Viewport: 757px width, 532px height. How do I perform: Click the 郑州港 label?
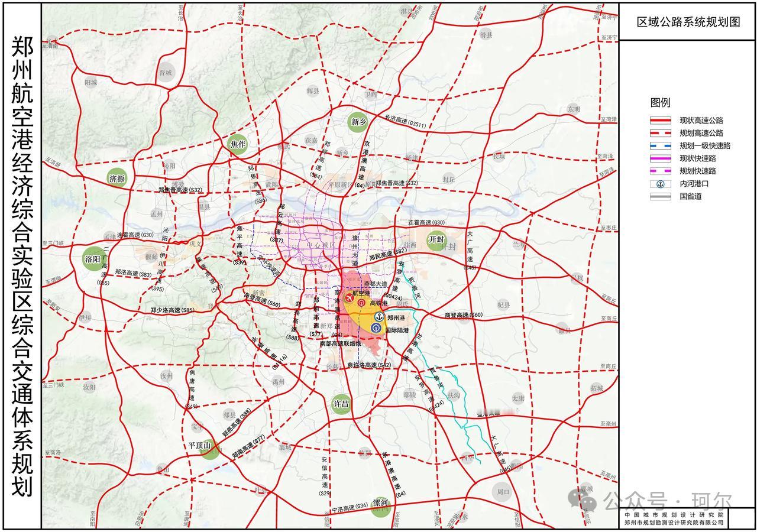pyautogui.click(x=395, y=318)
